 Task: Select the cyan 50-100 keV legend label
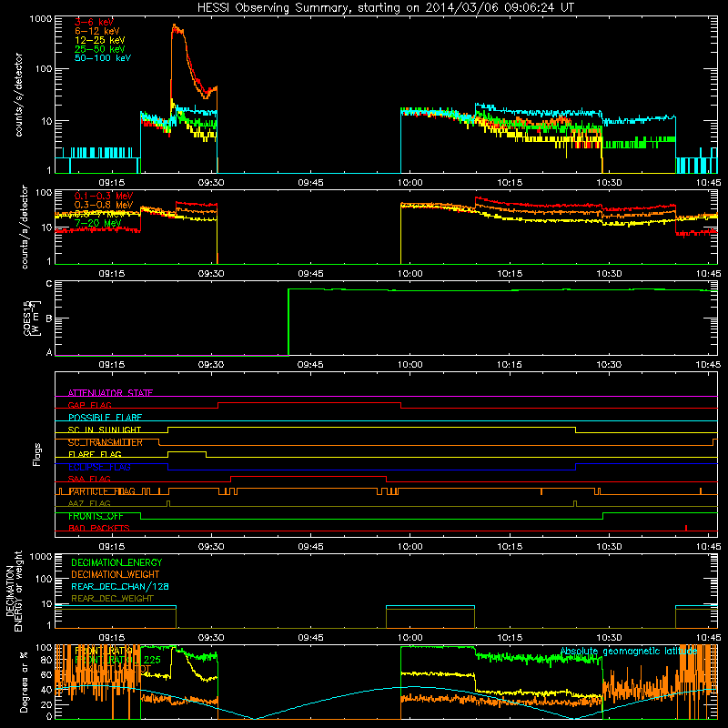tap(103, 58)
